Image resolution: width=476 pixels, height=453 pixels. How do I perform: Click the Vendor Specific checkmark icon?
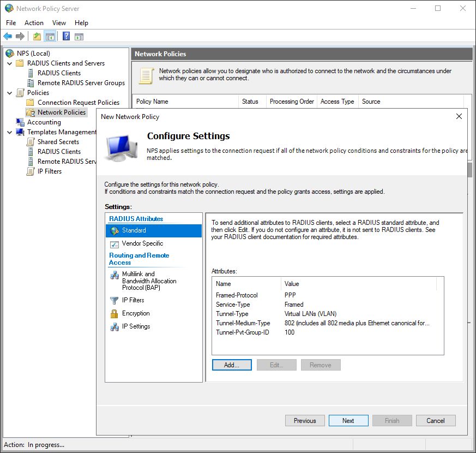point(115,244)
